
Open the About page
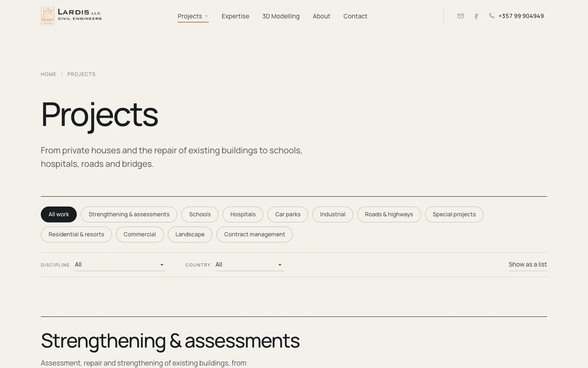coord(321,16)
